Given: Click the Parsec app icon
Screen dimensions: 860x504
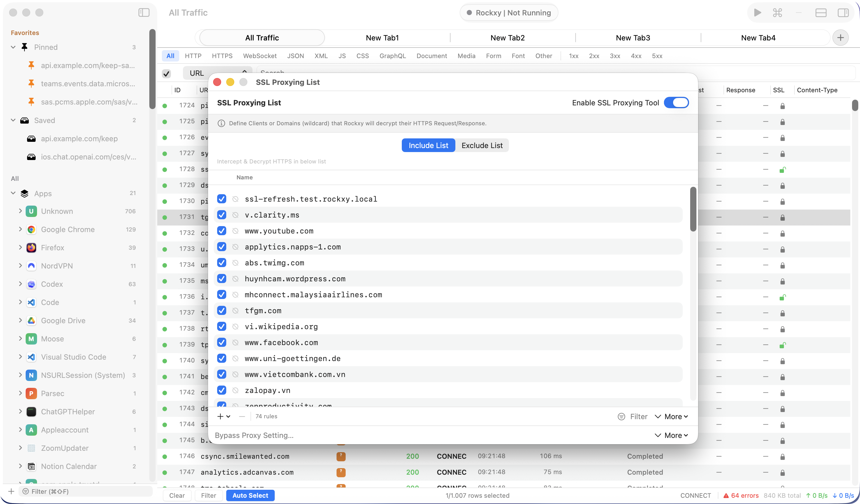Looking at the screenshot, I should [31, 394].
